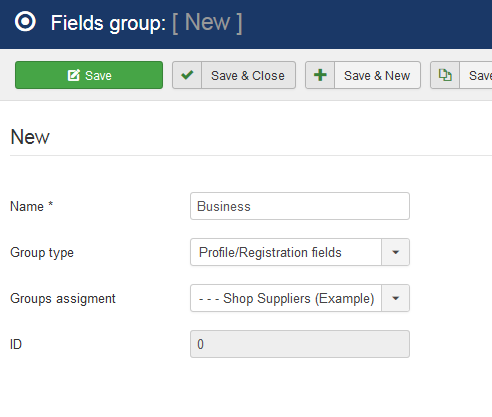Expand the Groups assigment dropdown arrow

click(396, 298)
